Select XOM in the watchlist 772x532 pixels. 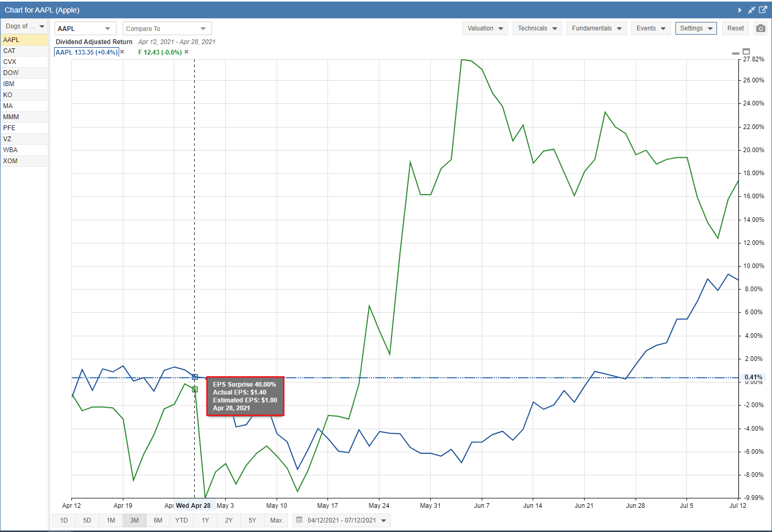(x=24, y=161)
